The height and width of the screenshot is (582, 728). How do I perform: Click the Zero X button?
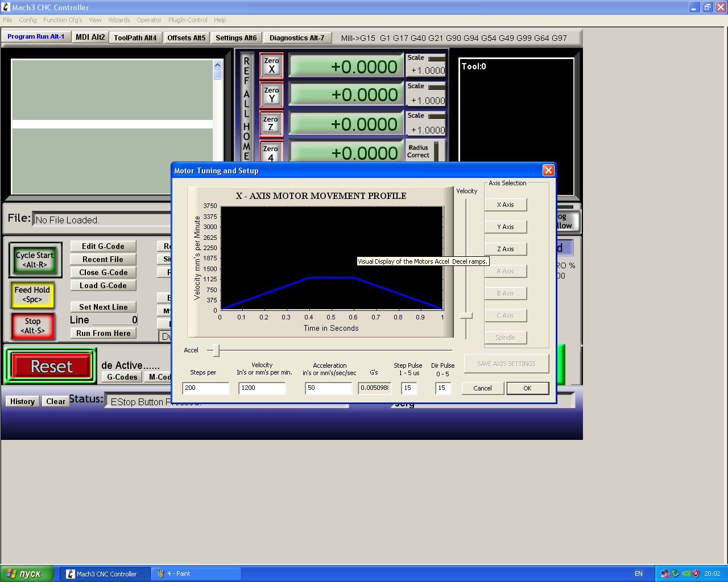271,66
